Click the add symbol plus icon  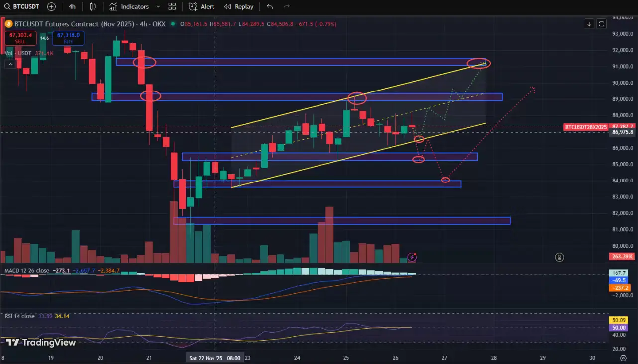coord(51,7)
